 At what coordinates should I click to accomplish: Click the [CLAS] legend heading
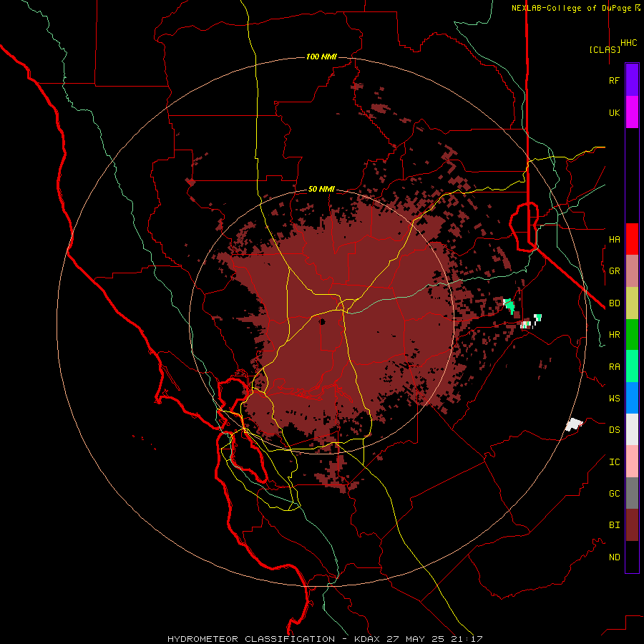[x=605, y=49]
